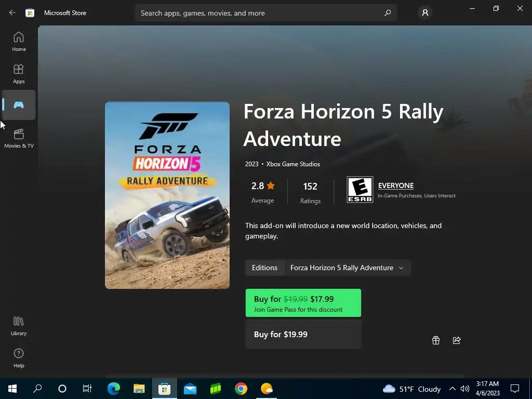Buy for $17.99 with Game Pass
532x399 pixels.
coord(303,303)
